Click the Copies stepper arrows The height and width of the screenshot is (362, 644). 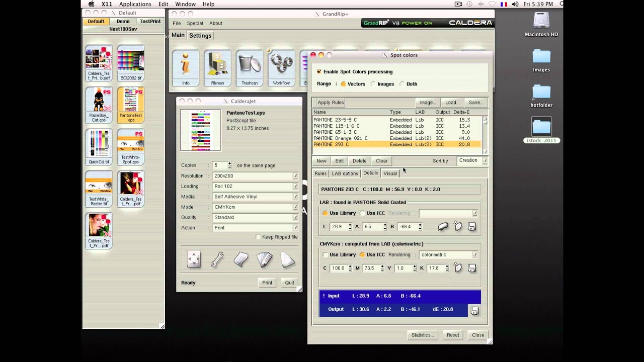tap(229, 165)
